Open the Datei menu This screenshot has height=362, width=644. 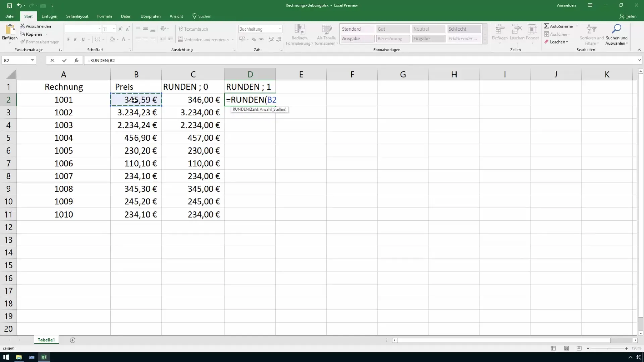(10, 16)
